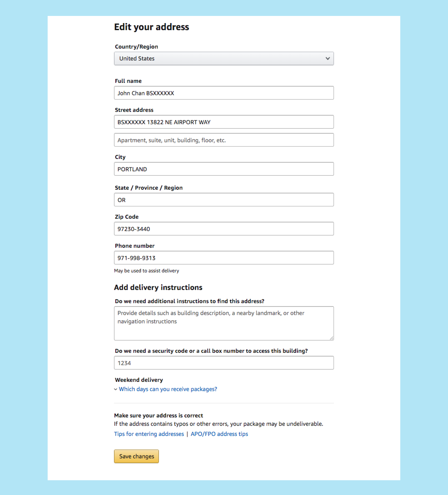Viewport: 448px width, 495px height.
Task: Click the Apartment, suite, unit field
Action: pos(224,140)
